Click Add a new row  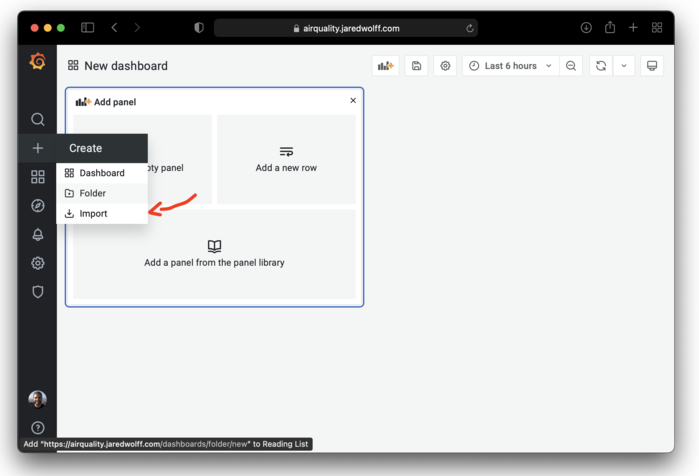click(286, 160)
